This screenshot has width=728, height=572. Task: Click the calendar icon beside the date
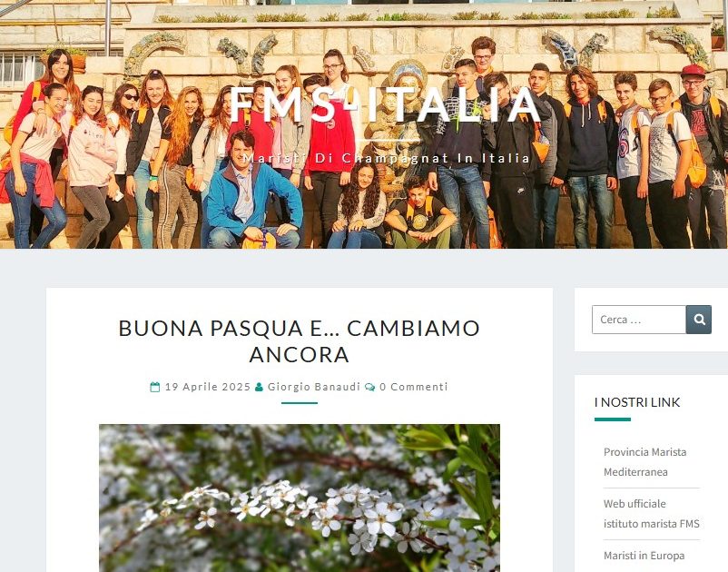click(155, 387)
